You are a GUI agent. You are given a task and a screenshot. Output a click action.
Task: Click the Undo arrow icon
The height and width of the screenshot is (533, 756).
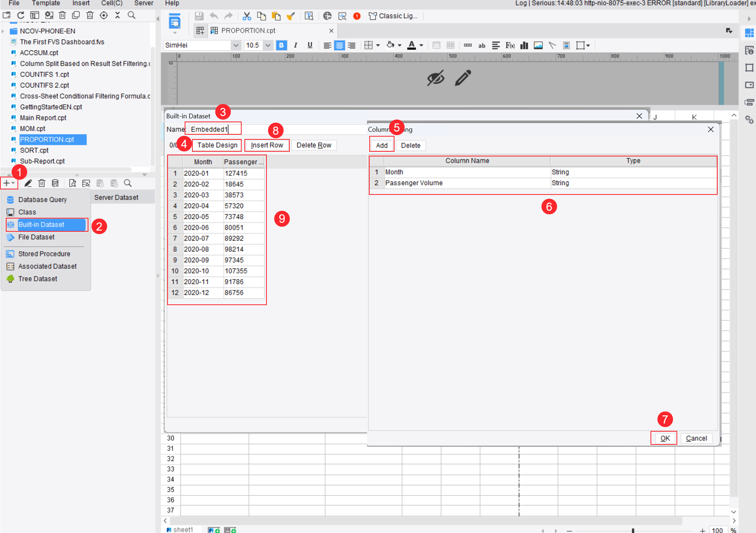tap(214, 16)
